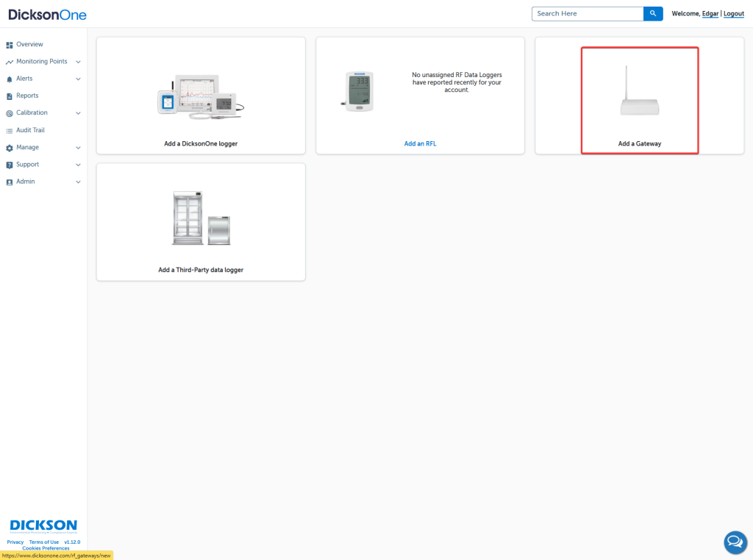Click the Manage gear icon
Image resolution: width=753 pixels, height=560 pixels.
pyautogui.click(x=10, y=148)
